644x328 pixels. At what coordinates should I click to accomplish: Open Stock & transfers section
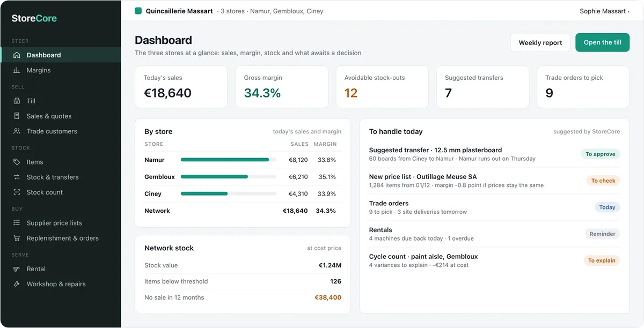(x=60, y=177)
